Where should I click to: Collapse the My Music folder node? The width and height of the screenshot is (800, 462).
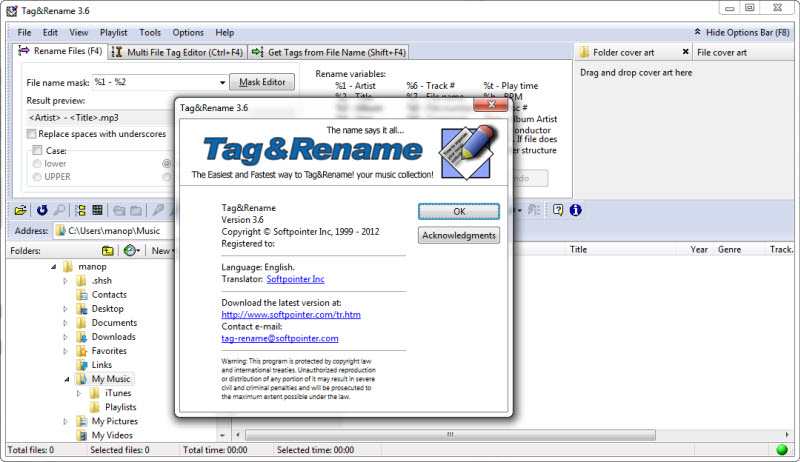[x=67, y=379]
